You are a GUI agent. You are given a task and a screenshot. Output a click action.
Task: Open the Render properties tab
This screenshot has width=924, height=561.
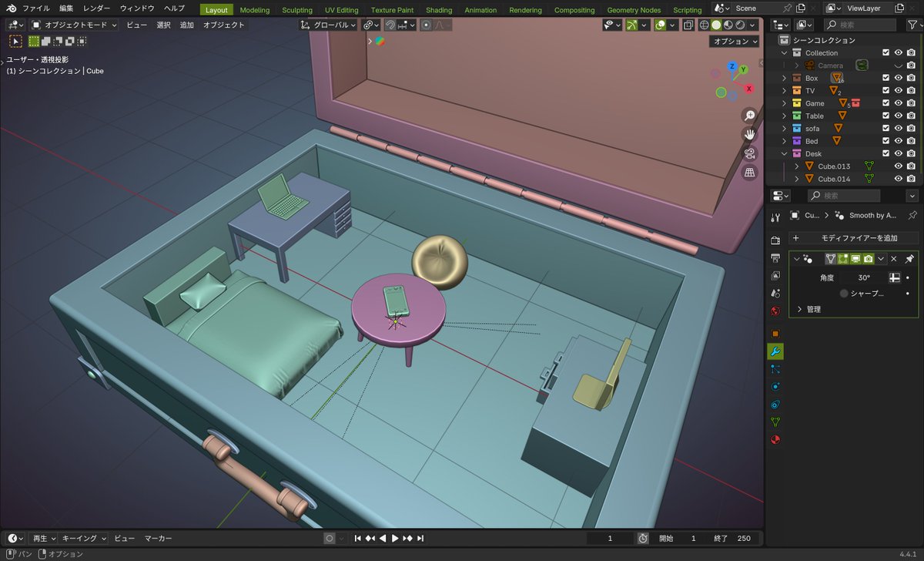[775, 241]
